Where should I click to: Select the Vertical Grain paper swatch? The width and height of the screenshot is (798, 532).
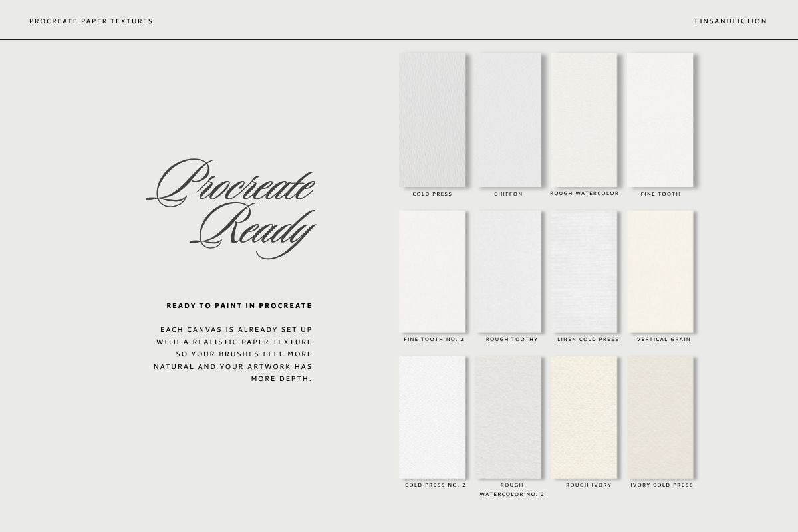[660, 271]
